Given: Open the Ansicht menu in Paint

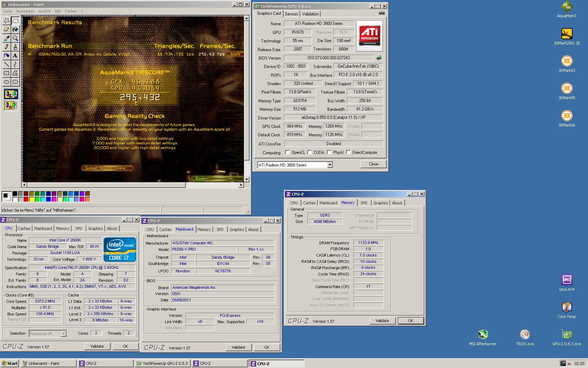Looking at the screenshot, I should click(44, 11).
